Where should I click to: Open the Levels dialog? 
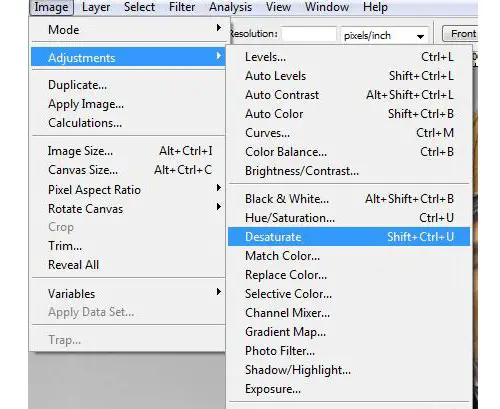pyautogui.click(x=349, y=57)
